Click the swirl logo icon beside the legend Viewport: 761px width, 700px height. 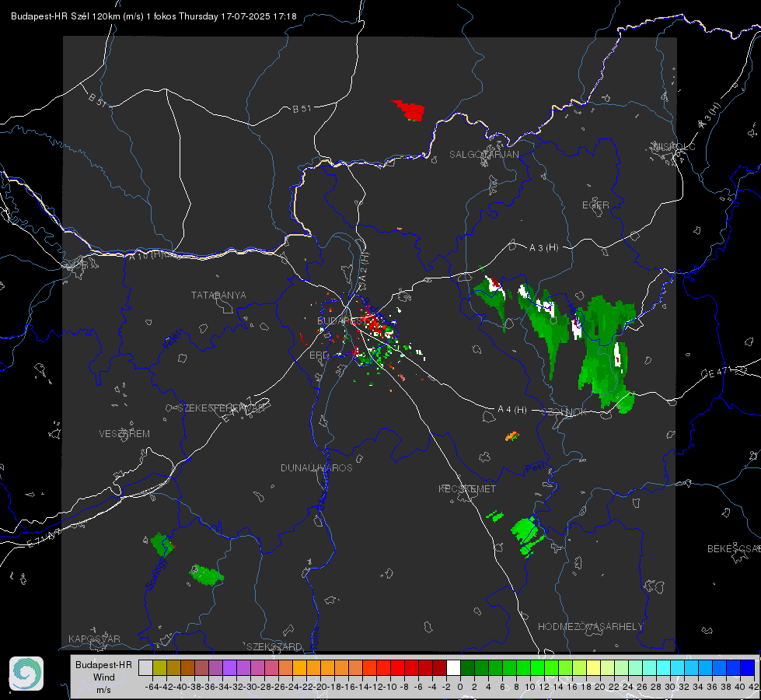pos(26,674)
